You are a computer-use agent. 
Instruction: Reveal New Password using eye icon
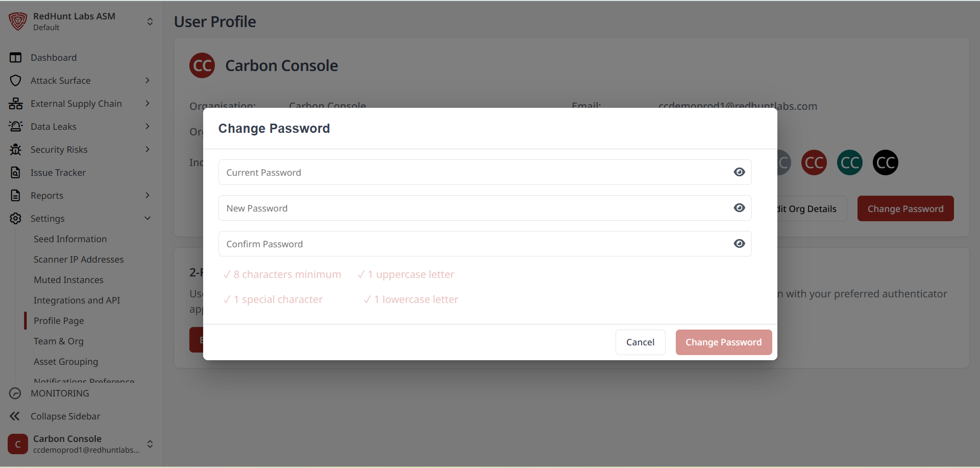[x=739, y=208]
